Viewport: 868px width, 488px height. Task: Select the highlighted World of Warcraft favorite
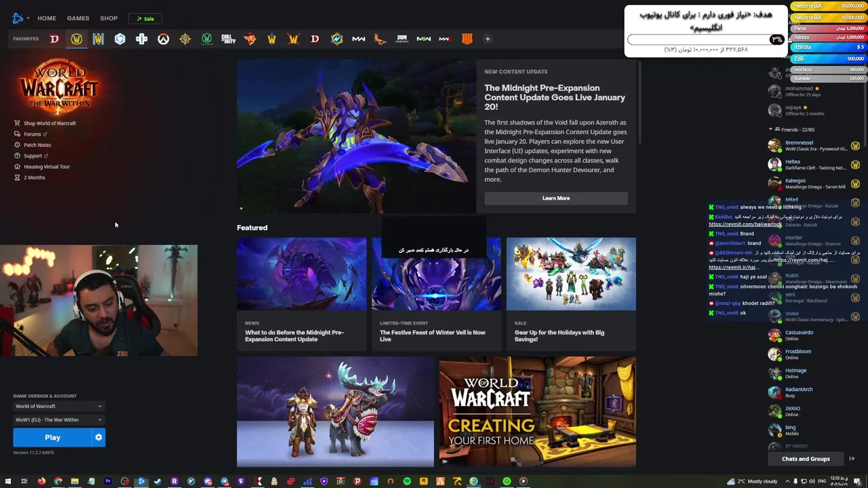coord(77,39)
